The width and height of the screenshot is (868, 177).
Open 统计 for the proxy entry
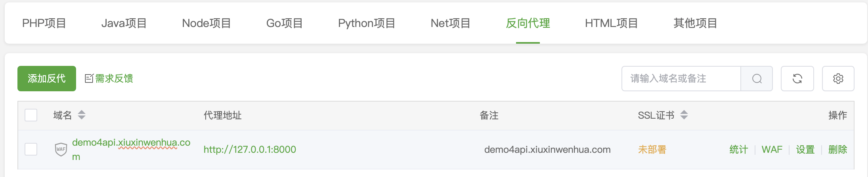pyautogui.click(x=738, y=150)
